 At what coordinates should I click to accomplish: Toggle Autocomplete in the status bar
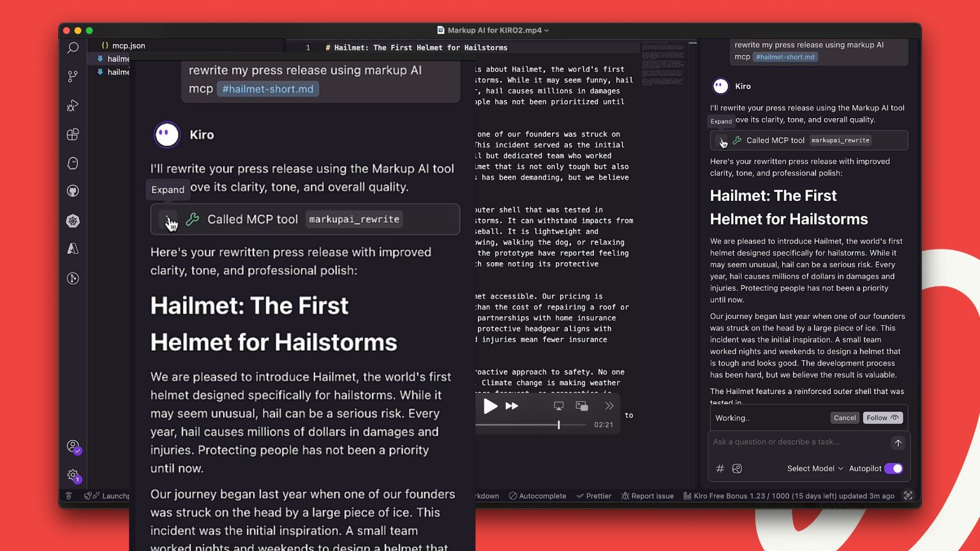[538, 496]
